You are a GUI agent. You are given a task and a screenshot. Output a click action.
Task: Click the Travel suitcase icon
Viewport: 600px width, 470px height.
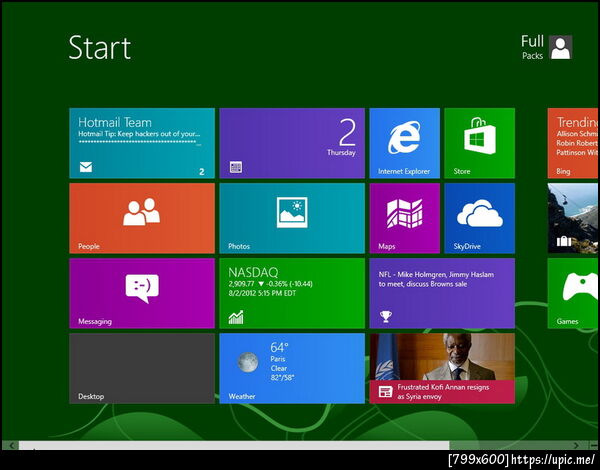(563, 241)
